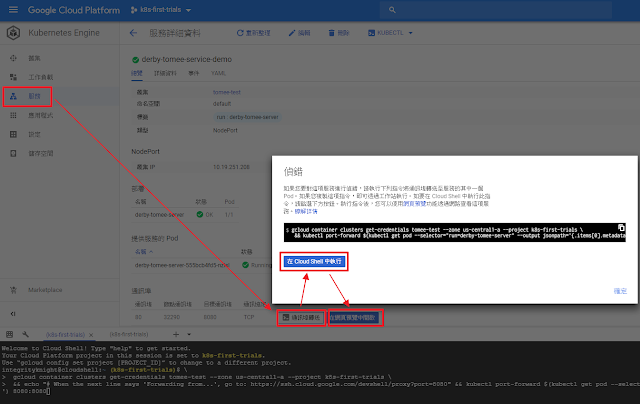
Task: Open the k8s-first-trials project selector
Action: point(161,10)
